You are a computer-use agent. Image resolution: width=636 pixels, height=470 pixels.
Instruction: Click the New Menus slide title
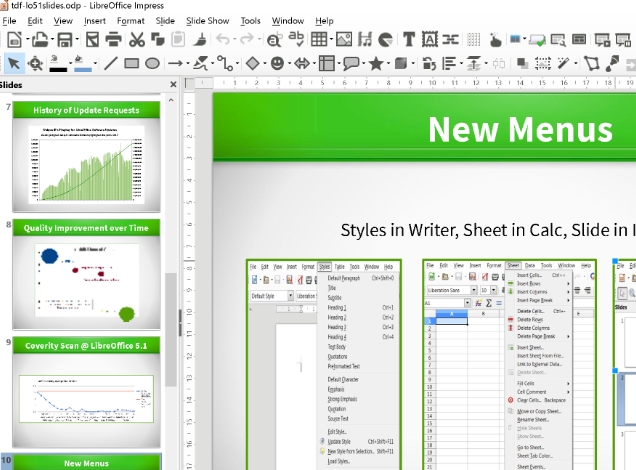point(520,129)
